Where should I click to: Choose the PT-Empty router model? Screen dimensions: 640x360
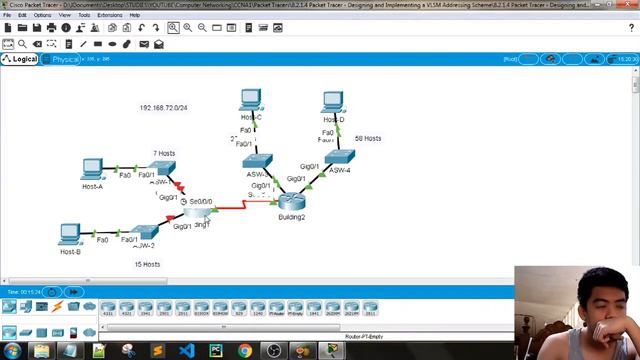[296, 309]
